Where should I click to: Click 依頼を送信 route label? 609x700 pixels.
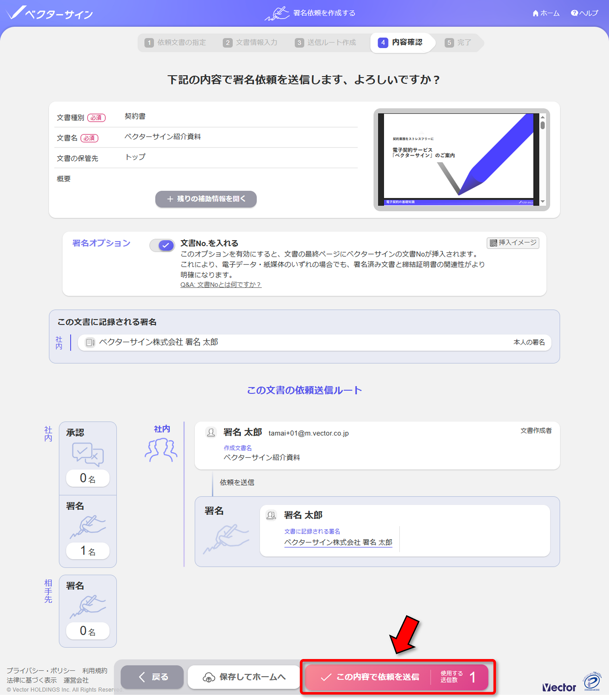pyautogui.click(x=237, y=482)
